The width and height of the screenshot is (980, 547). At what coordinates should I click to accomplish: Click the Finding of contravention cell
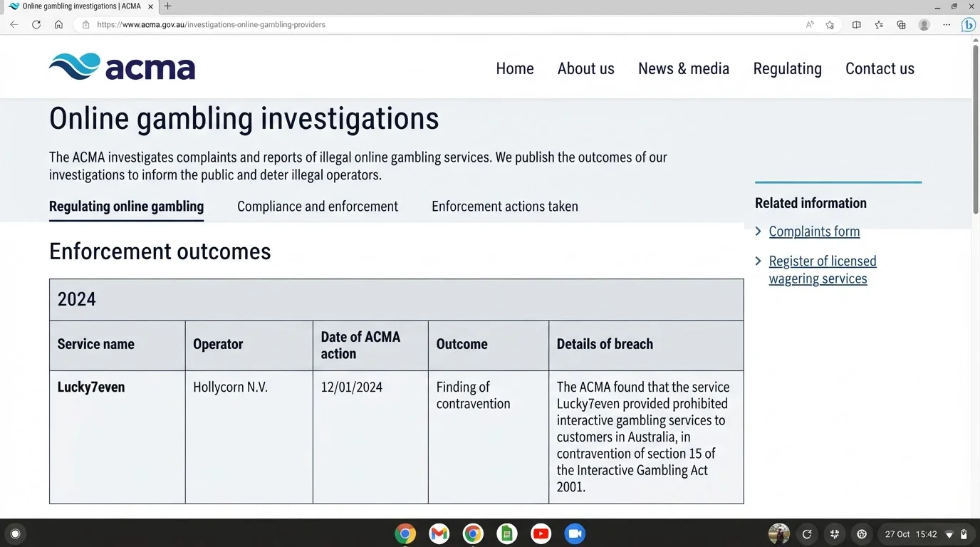pos(489,437)
